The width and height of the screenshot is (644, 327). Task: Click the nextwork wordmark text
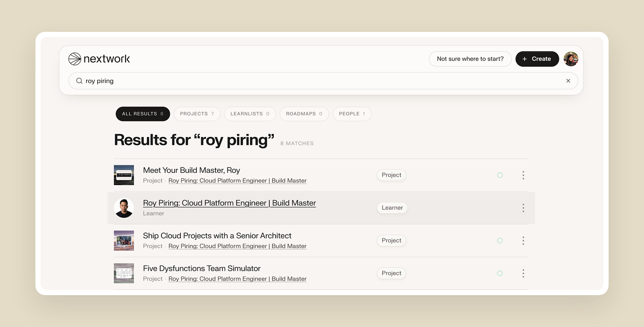107,59
